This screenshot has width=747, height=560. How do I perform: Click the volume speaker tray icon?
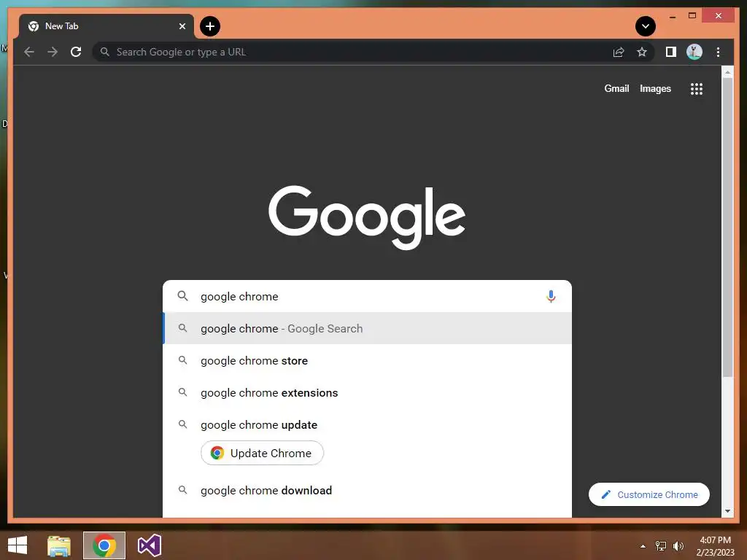(678, 545)
